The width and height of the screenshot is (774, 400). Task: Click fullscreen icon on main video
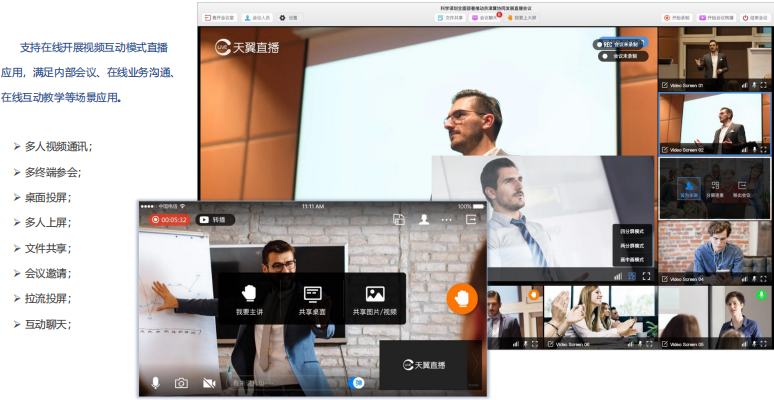tap(647, 276)
